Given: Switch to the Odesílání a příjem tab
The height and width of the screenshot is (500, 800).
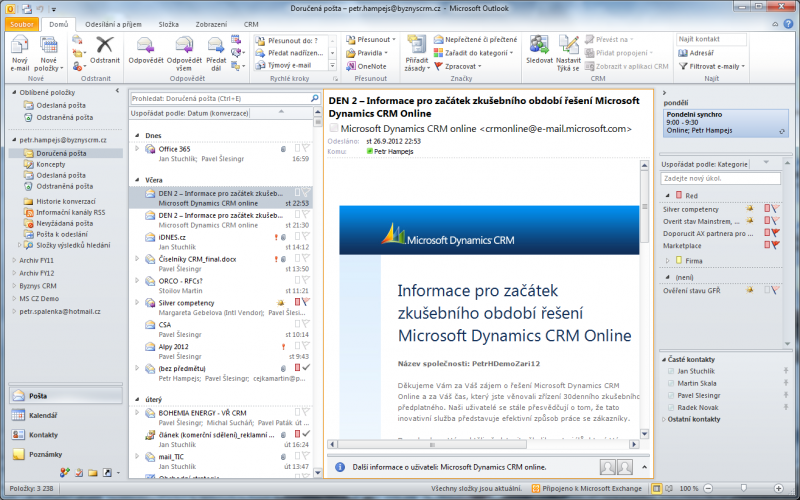Looking at the screenshot, I should [x=113, y=24].
